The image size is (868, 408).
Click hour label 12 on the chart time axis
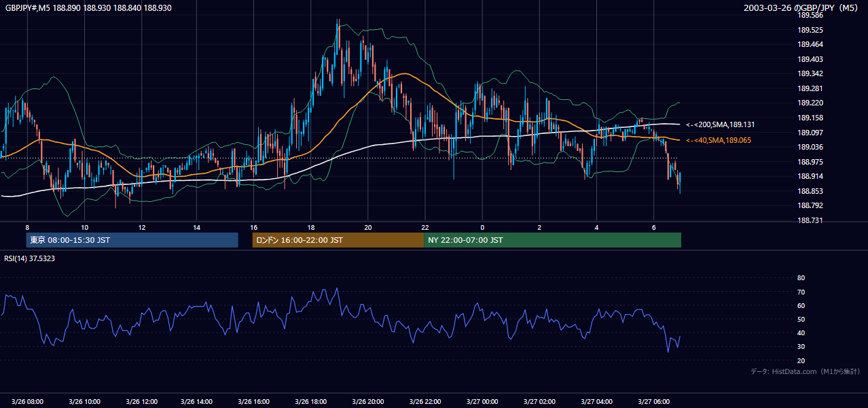pos(141,227)
